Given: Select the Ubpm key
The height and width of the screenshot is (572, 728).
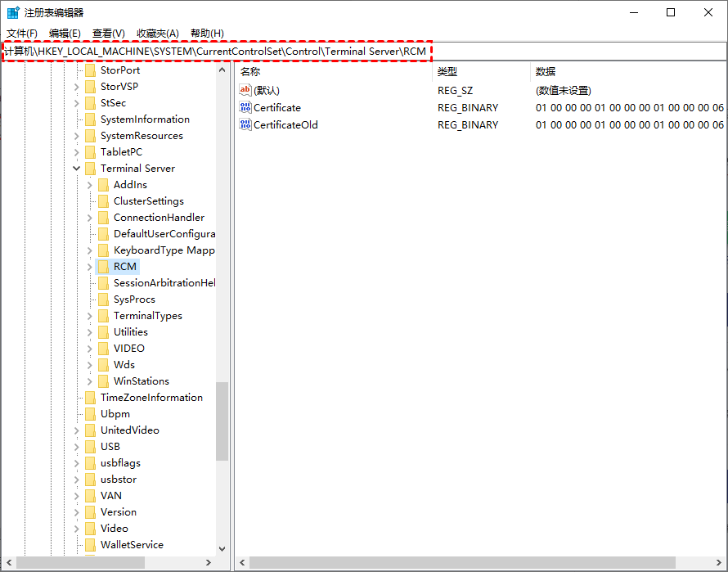Looking at the screenshot, I should pyautogui.click(x=115, y=413).
